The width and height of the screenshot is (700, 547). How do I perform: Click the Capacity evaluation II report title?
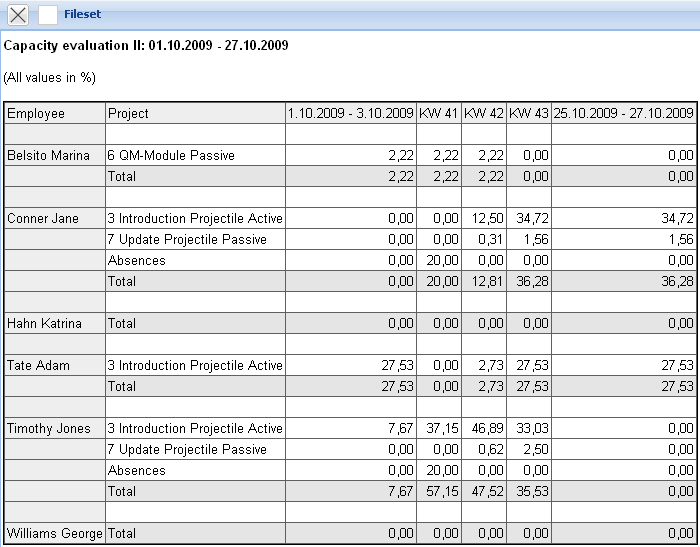pos(146,46)
